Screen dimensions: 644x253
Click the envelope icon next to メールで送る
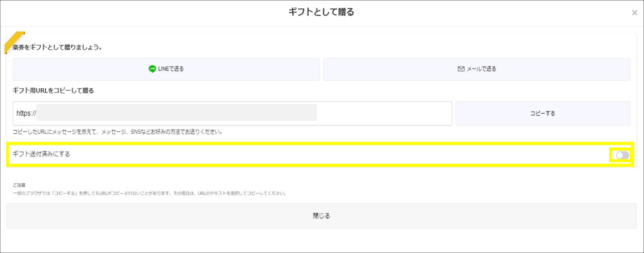[460, 69]
